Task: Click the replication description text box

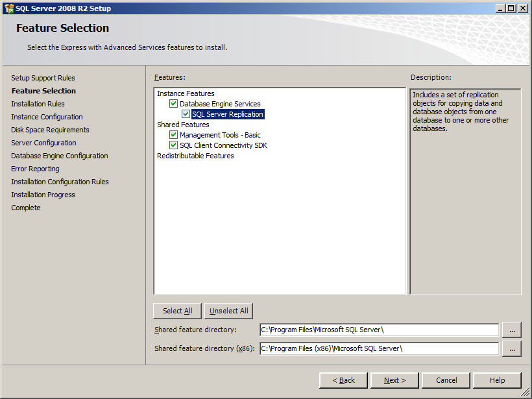Action: pyautogui.click(x=465, y=191)
